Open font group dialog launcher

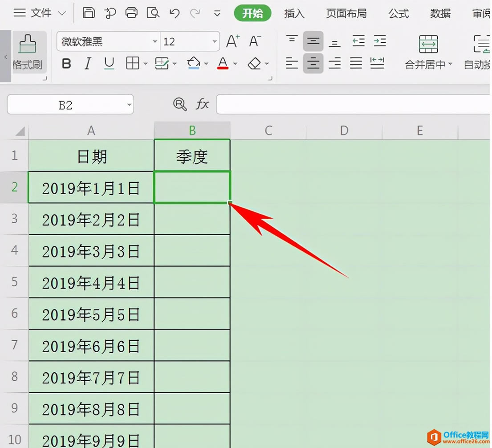270,79
